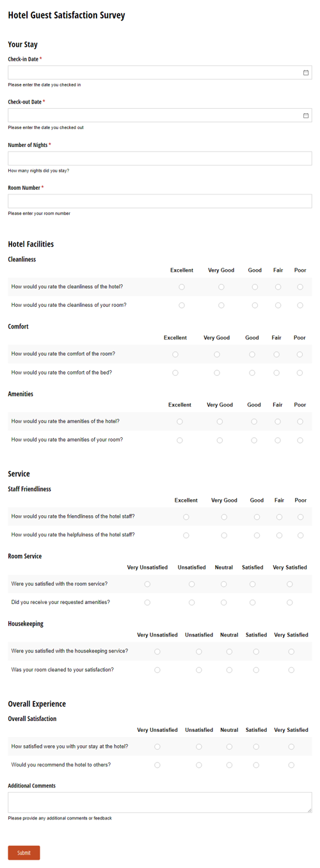
Task: Click the Number of Nights field
Action: pyautogui.click(x=160, y=159)
